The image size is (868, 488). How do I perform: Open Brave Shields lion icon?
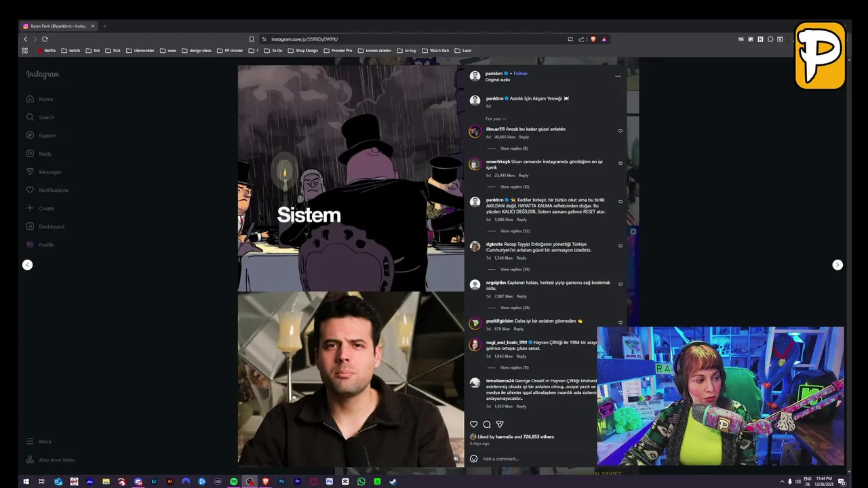593,39
